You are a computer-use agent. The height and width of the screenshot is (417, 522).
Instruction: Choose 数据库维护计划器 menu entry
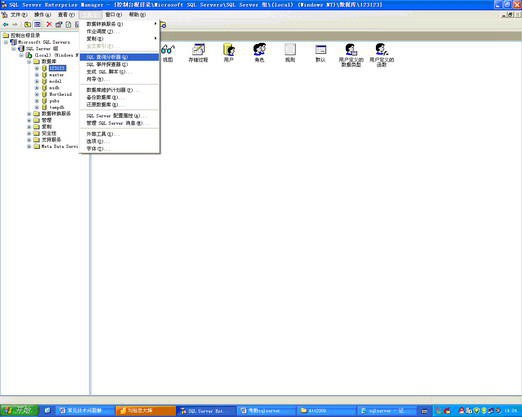click(119, 90)
